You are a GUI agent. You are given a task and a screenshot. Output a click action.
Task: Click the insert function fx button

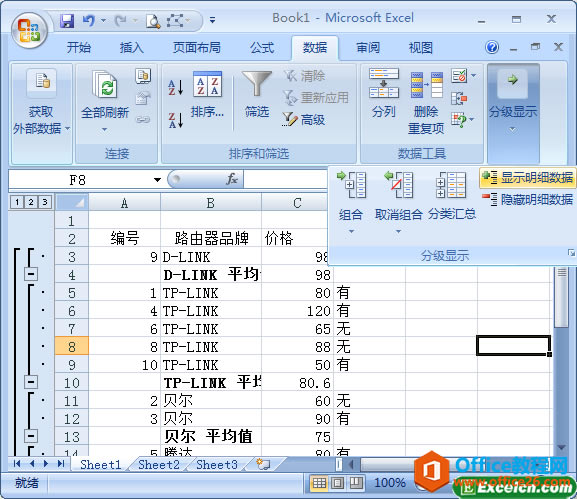[232, 179]
